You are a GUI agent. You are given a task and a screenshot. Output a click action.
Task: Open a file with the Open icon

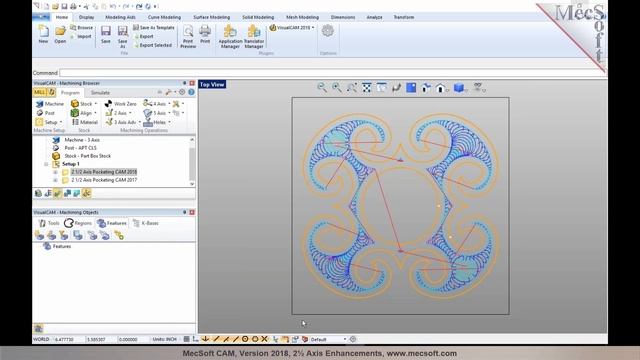pos(60,34)
